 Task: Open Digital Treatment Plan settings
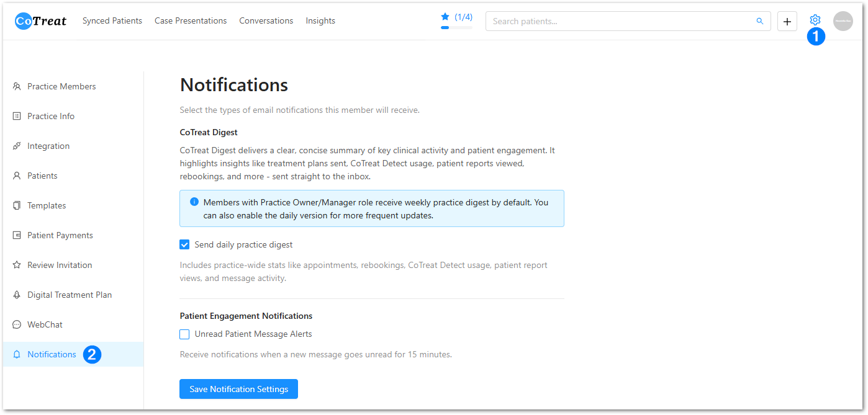(x=70, y=295)
